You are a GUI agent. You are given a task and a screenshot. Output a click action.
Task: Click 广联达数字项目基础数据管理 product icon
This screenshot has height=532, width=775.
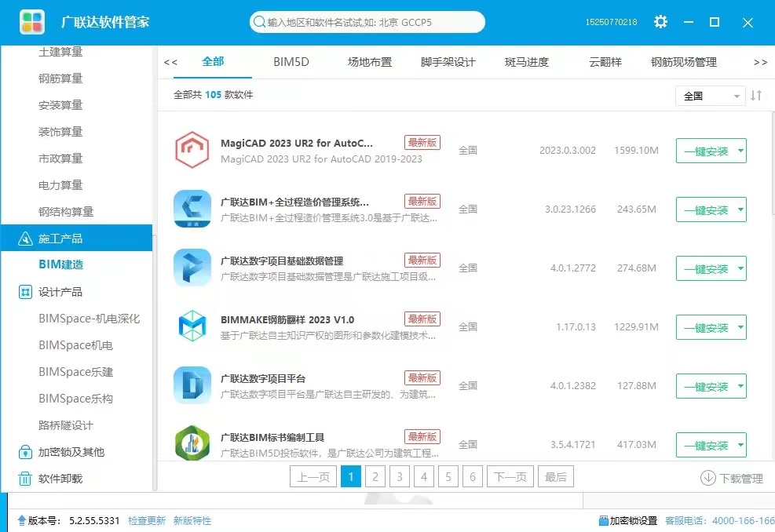pos(192,268)
